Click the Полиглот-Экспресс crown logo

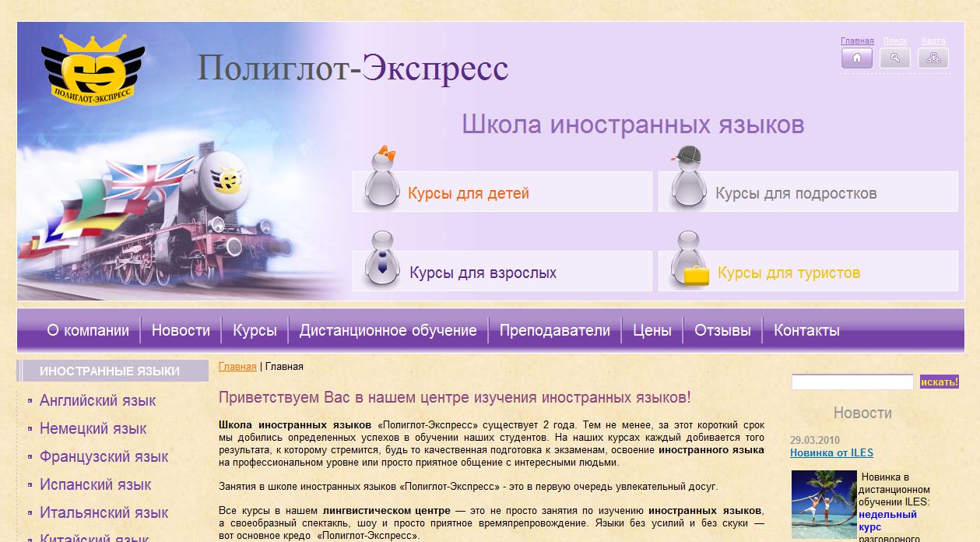click(93, 66)
